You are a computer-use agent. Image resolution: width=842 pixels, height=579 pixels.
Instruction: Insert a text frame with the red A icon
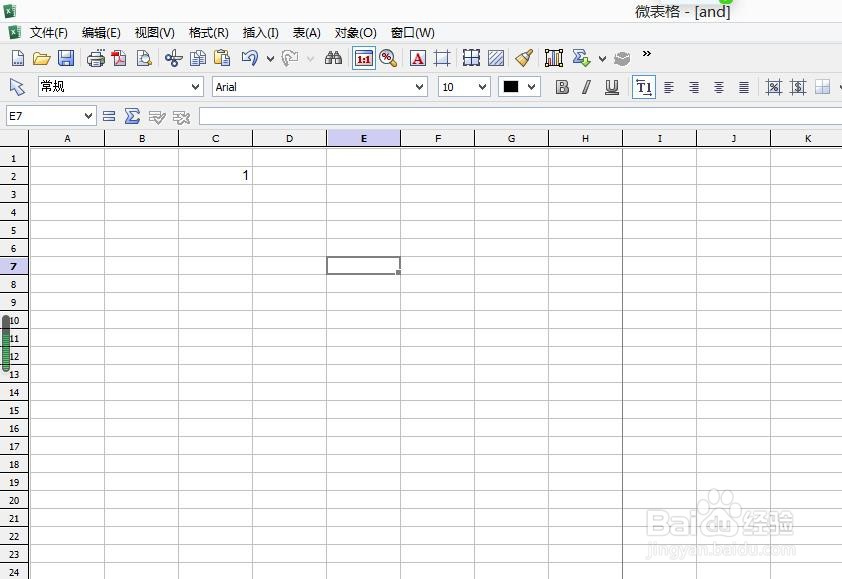[417, 58]
